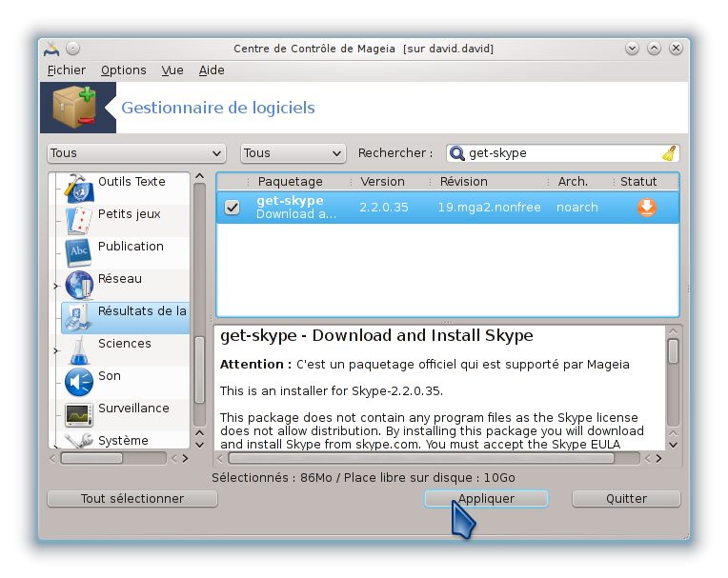Open the first Tous filter dropdown
Screen dimensions: 728x578
coord(136,153)
